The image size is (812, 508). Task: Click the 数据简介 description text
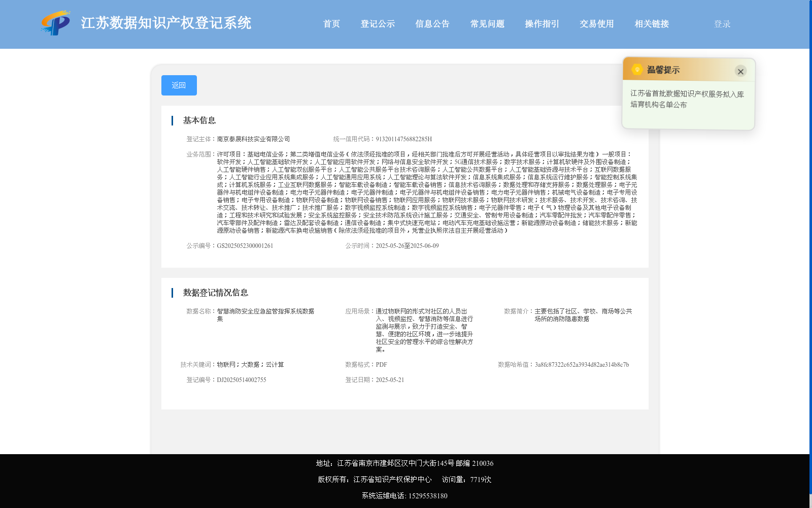583,315
